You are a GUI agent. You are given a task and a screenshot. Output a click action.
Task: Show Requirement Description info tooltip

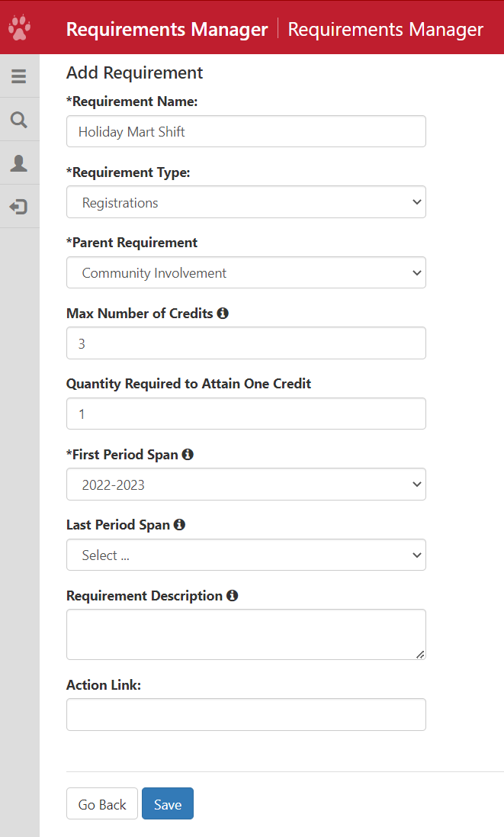point(232,596)
